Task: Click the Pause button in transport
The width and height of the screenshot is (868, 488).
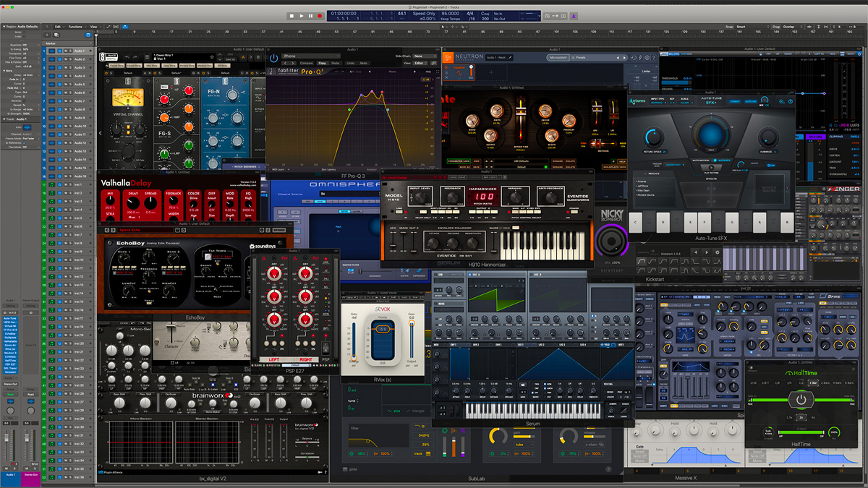Action: point(310,15)
